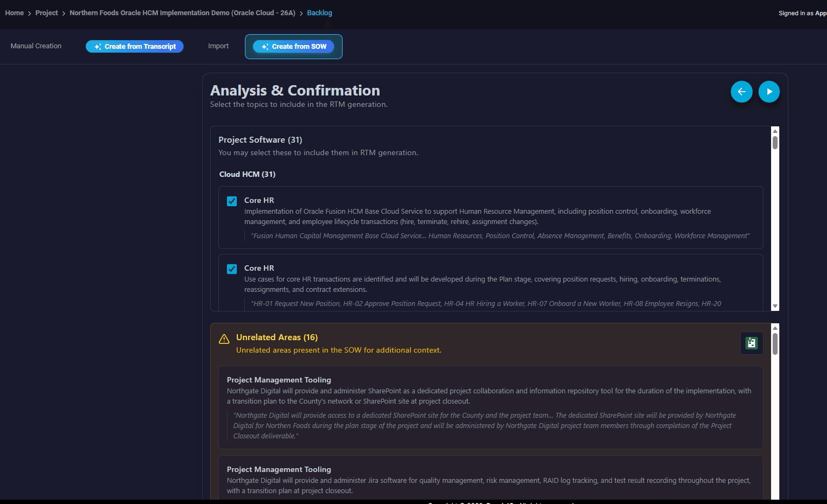Click the "Fusion Human Capital Management" quote
This screenshot has height=504, width=827.
coord(500,236)
